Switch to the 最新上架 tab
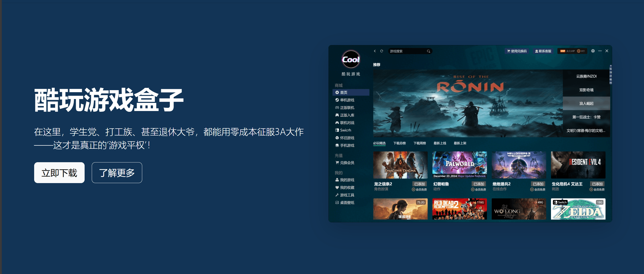This screenshot has width=644, height=274. 460,143
